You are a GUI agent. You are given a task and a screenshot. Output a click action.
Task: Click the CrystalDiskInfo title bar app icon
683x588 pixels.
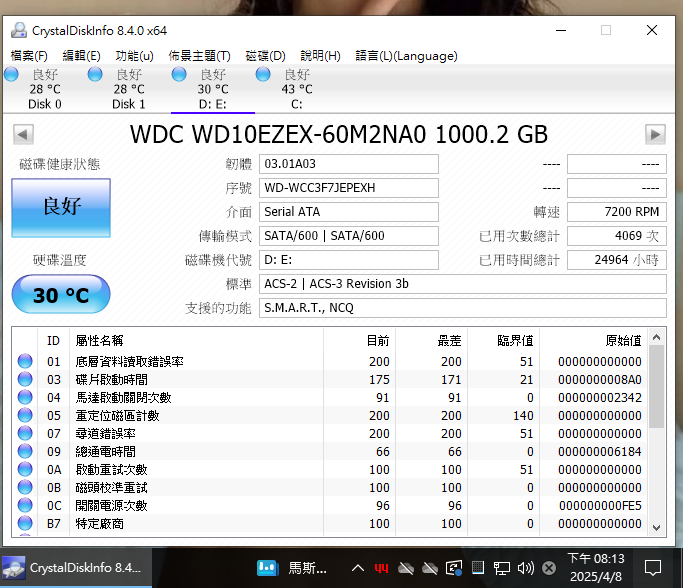click(x=19, y=30)
